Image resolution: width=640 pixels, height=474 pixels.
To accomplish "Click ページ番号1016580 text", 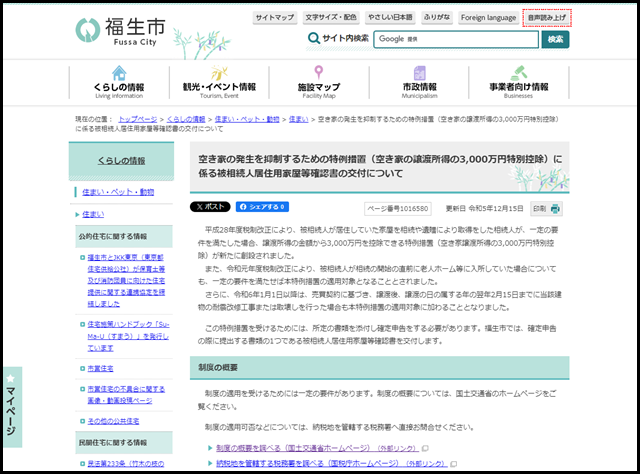I will [398, 209].
